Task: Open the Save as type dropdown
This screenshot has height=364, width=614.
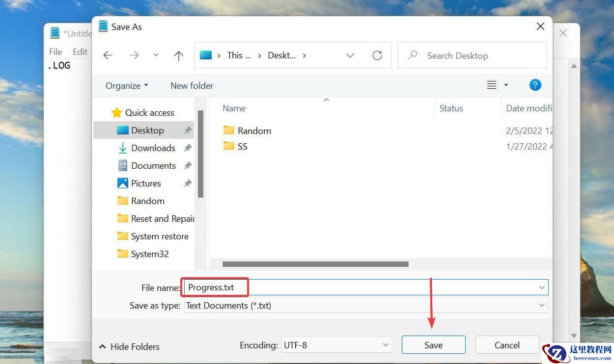Action: click(366, 305)
